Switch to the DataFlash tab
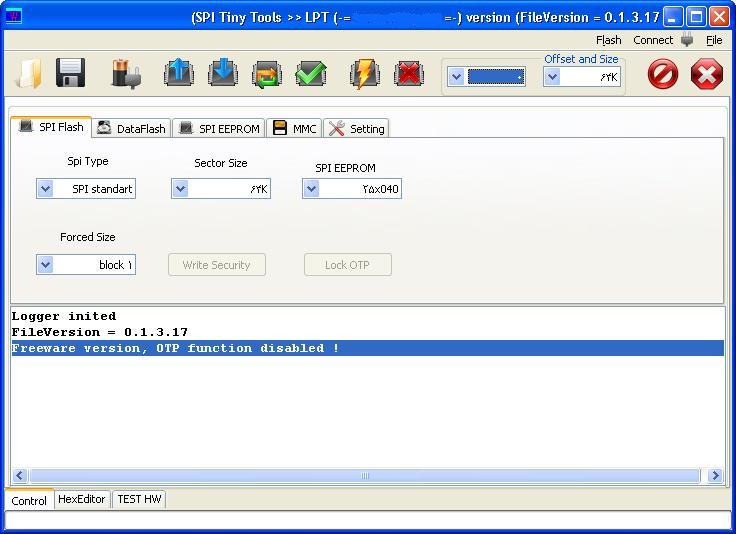Image resolution: width=736 pixels, height=534 pixels. (x=131, y=128)
